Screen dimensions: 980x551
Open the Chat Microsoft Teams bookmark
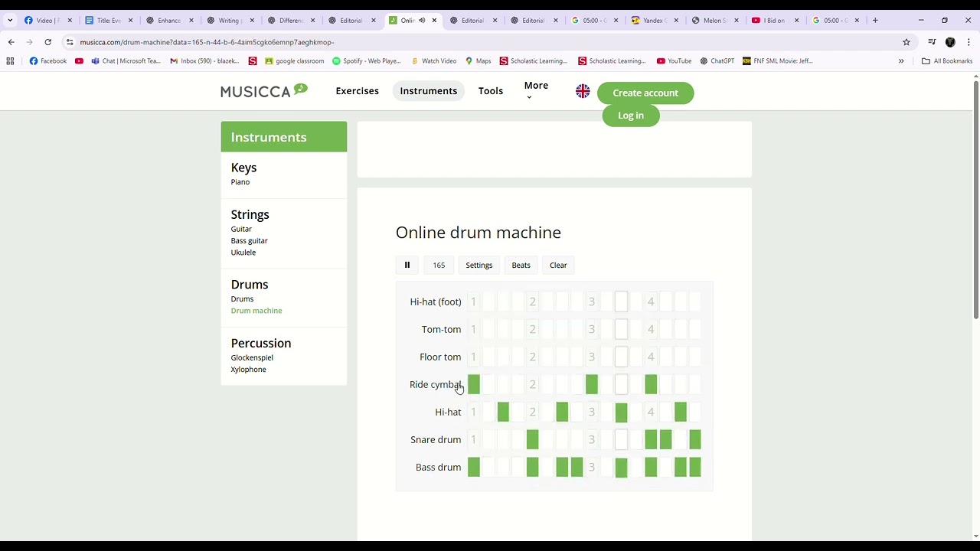tap(126, 61)
